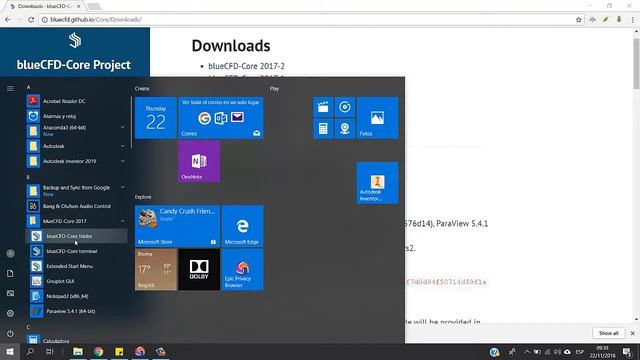Open Calculadora from app list

77,340
